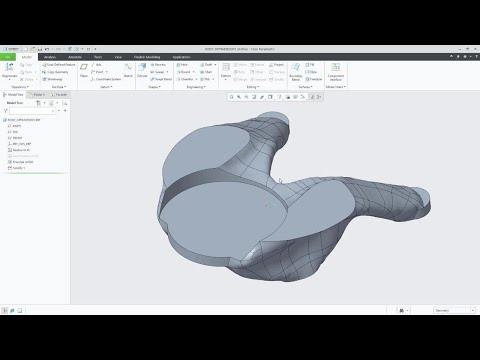Expand the Shapes group dropdown

click(x=154, y=87)
